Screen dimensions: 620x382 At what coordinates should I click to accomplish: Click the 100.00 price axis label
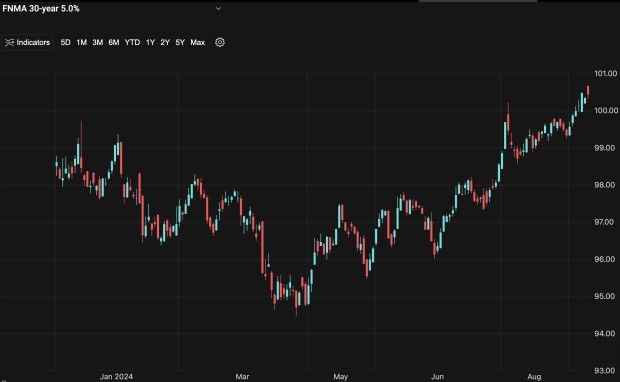point(605,110)
